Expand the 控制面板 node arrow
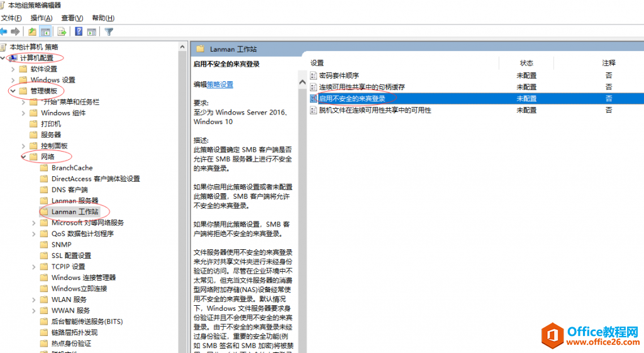644x353 pixels. [x=23, y=146]
